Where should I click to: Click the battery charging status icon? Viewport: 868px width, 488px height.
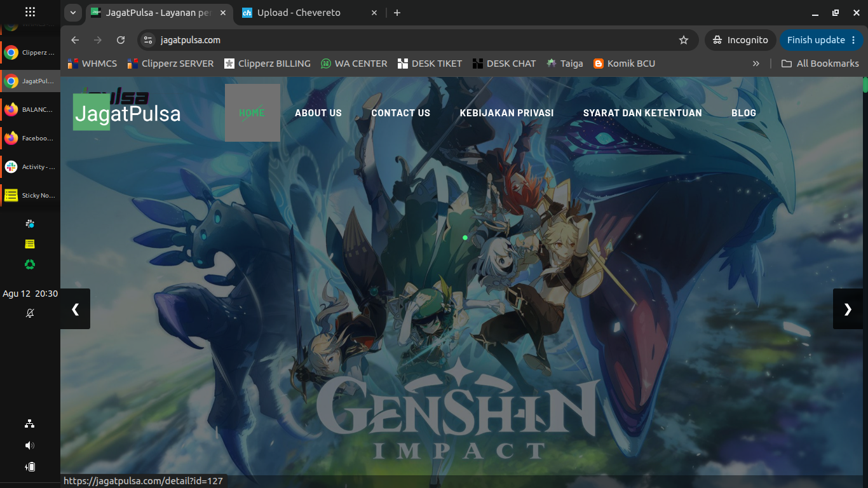tap(30, 467)
